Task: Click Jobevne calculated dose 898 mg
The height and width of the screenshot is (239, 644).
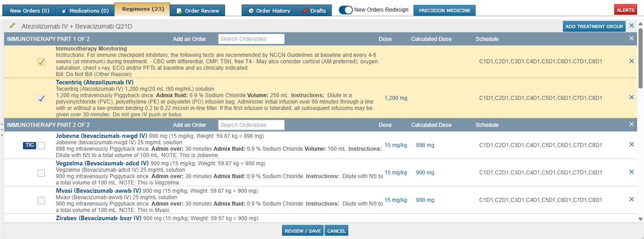Action: point(425,145)
